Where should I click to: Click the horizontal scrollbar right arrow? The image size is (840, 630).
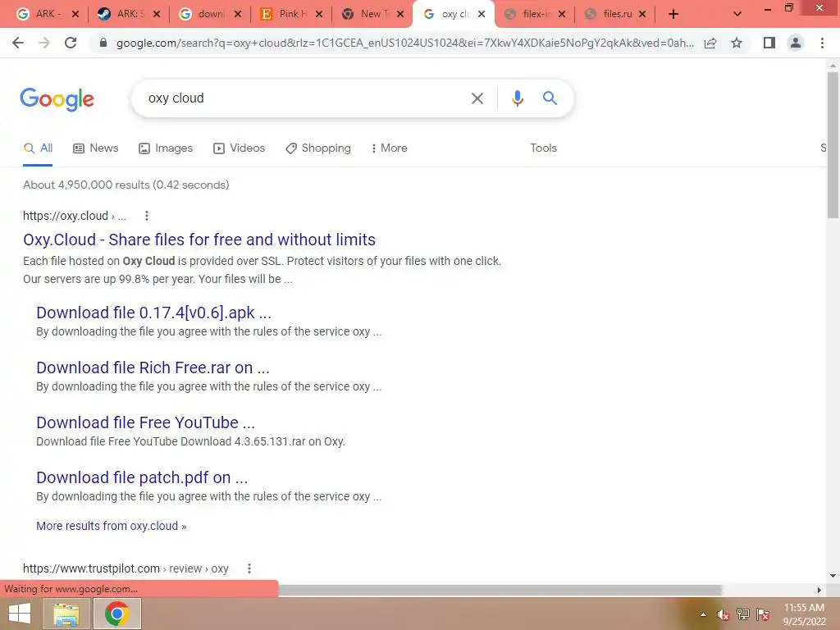tap(819, 591)
